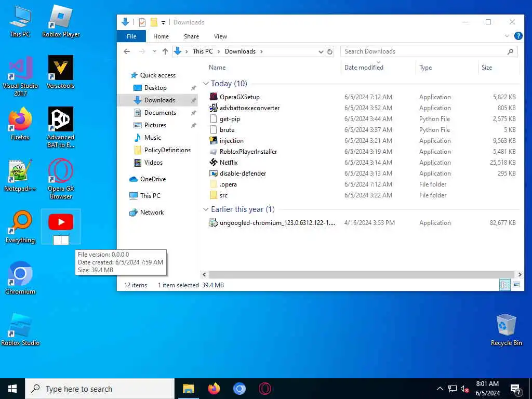Viewport: 532px width, 399px height.
Task: Click the horizontal scrollbar in file list
Action: pos(362,274)
